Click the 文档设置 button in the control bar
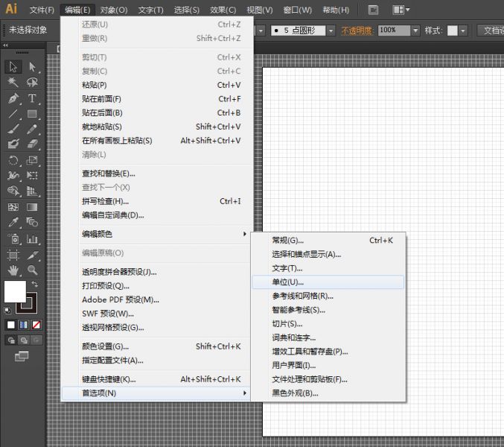Screen dimensions: 504x447 click(x=491, y=31)
